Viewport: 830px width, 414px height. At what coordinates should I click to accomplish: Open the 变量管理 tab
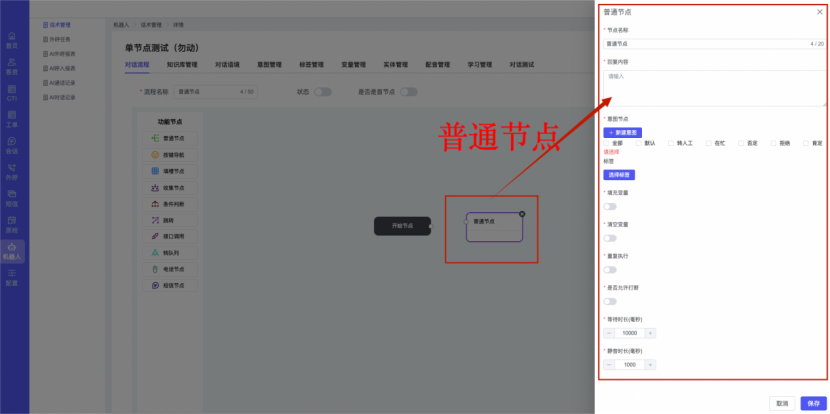click(353, 64)
